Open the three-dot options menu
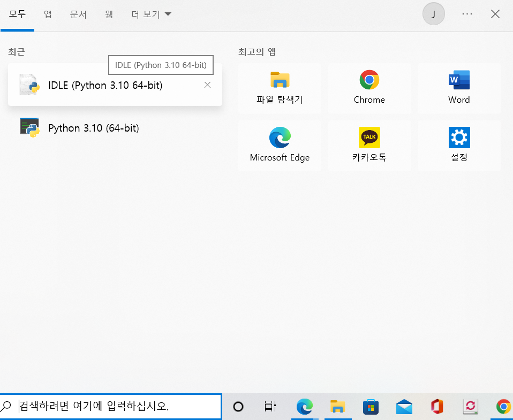The height and width of the screenshot is (420, 513). click(467, 14)
